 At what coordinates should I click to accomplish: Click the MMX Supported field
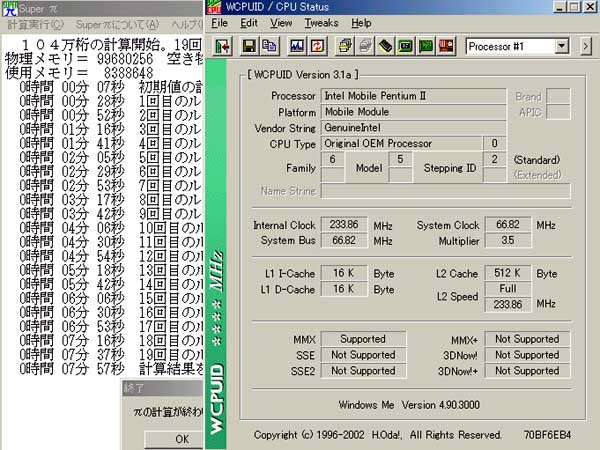tap(364, 339)
